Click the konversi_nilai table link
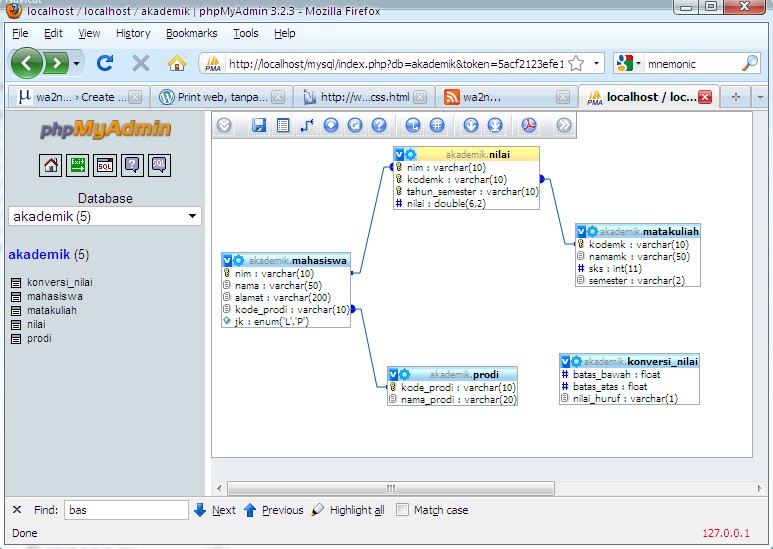The image size is (773, 549). coord(60,282)
